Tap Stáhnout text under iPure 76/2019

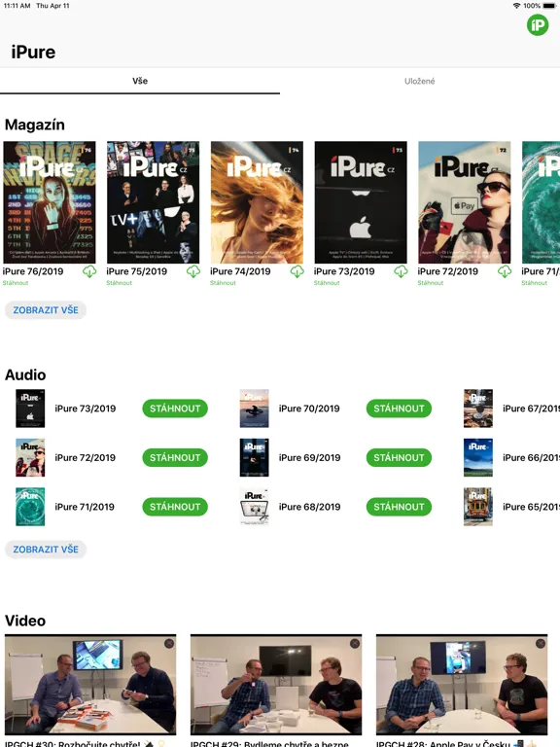(x=16, y=283)
